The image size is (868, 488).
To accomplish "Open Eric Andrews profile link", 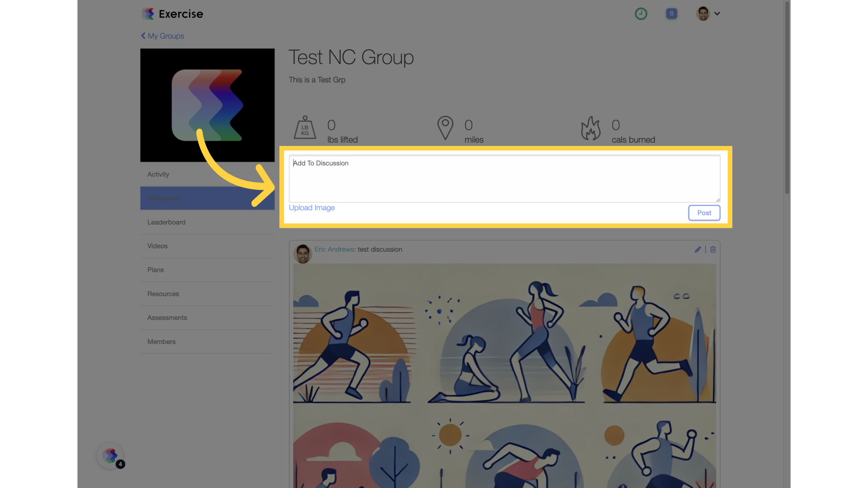I will point(334,249).
